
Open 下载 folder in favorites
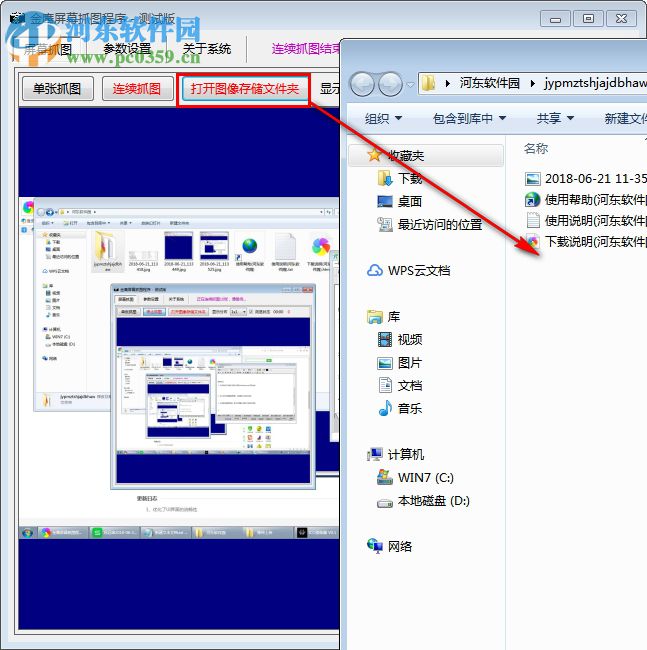pyautogui.click(x=410, y=178)
